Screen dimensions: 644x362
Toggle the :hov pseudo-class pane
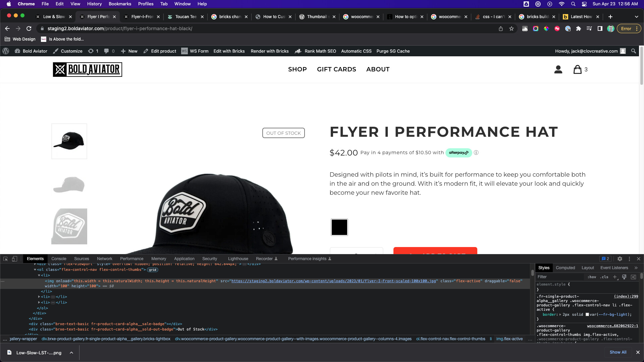click(x=592, y=277)
